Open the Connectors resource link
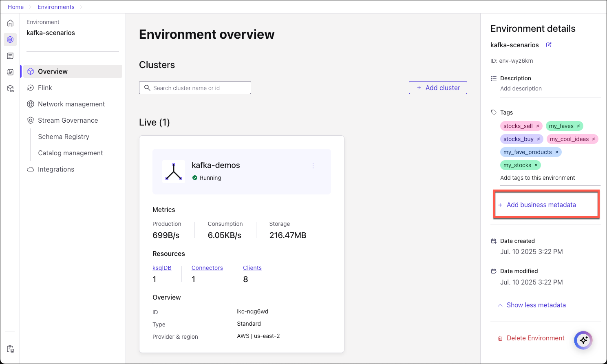Image resolution: width=607 pixels, height=364 pixels. click(207, 268)
